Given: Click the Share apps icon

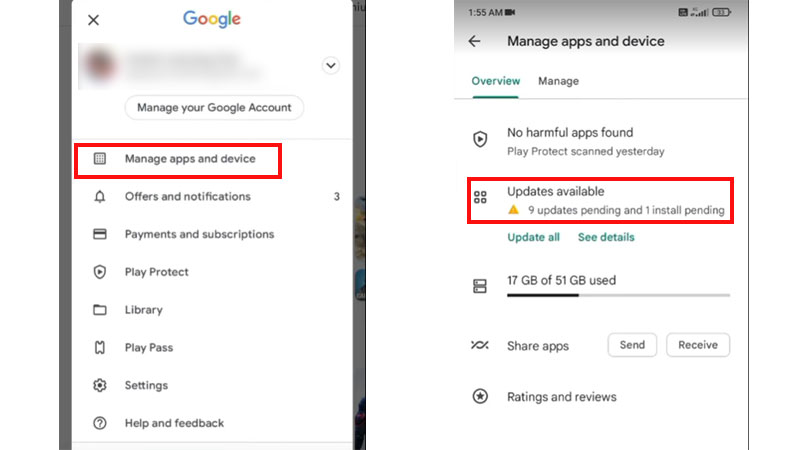Looking at the screenshot, I should (480, 345).
